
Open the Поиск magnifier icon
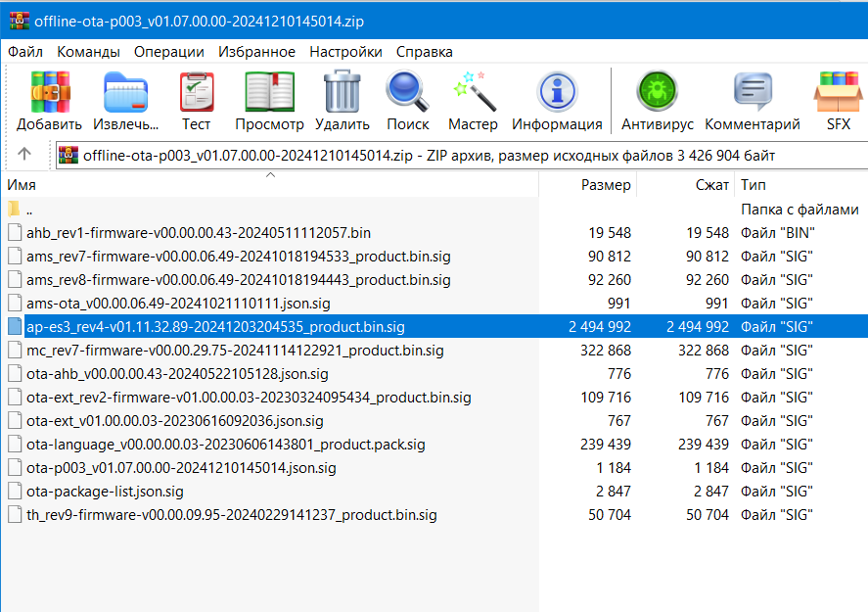pos(407,91)
